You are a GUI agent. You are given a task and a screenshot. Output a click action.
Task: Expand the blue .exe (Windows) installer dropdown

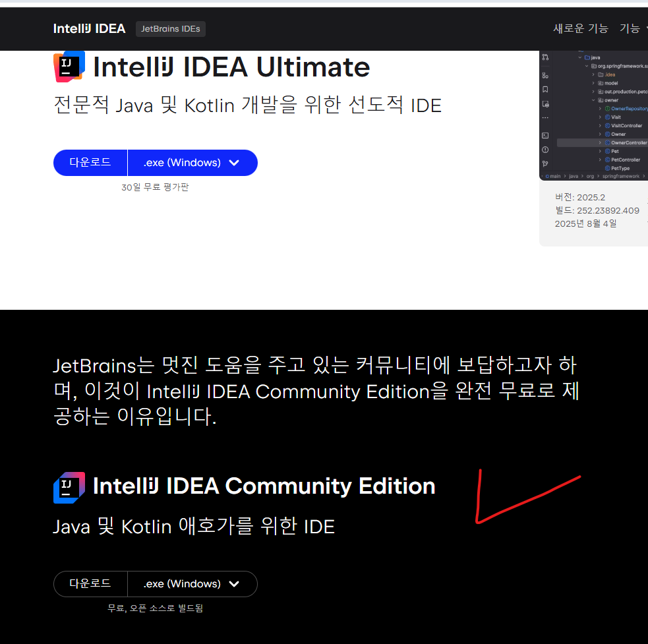[x=192, y=162]
